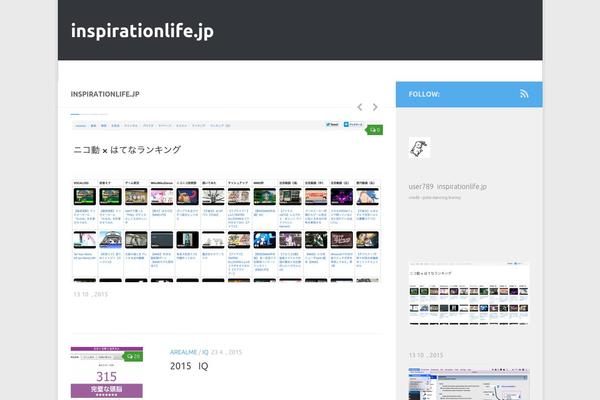Image resolution: width=600 pixels, height=400 pixels.
Task: Open the AREALME / IQ category link
Action: tap(189, 352)
